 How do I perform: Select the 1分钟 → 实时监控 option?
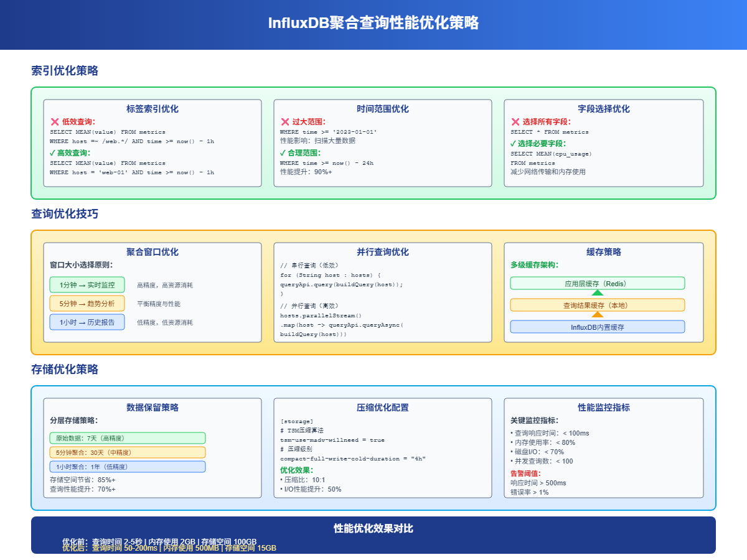click(87, 284)
